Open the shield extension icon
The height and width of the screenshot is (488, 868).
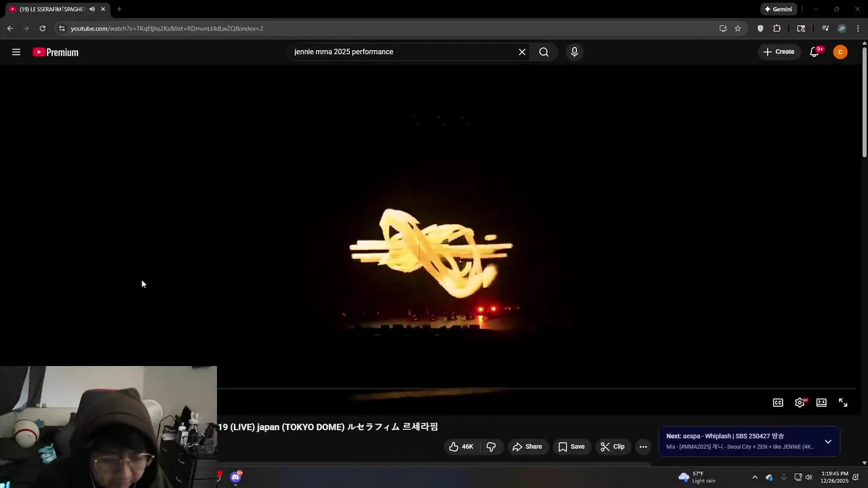point(760,28)
